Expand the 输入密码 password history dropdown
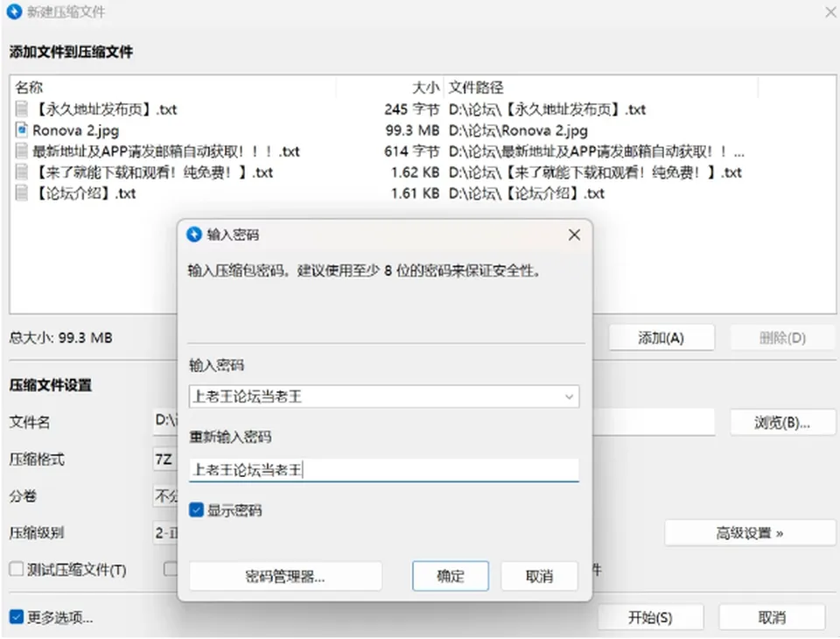Image resolution: width=840 pixels, height=639 pixels. click(569, 397)
